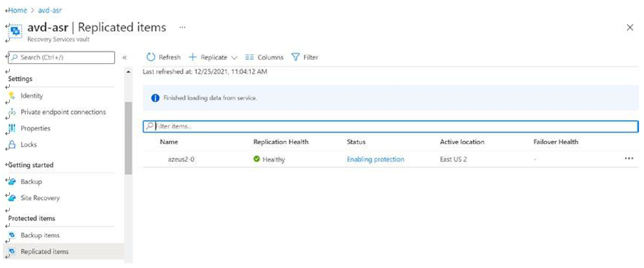
Task: Click the sidebar scrollbar up arrow
Action: click(128, 72)
